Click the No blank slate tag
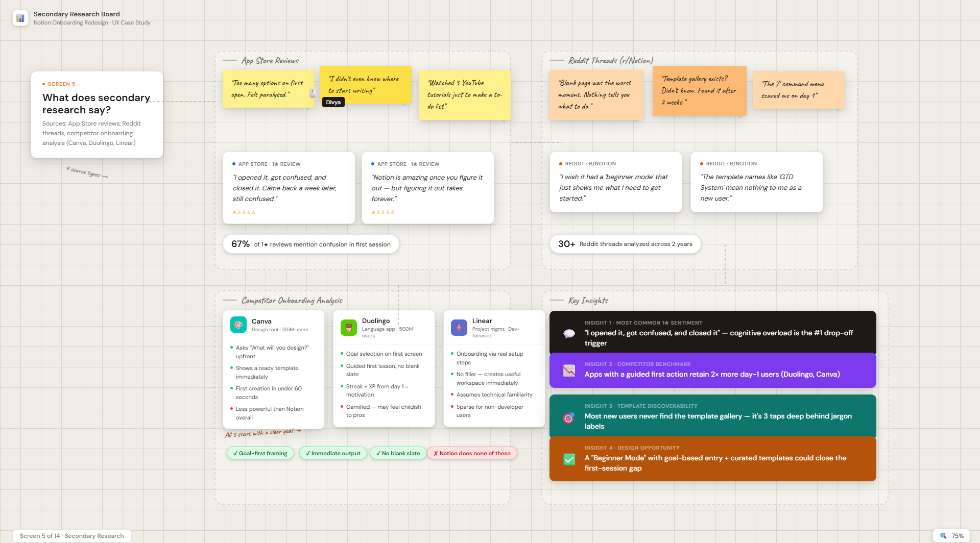This screenshot has width=980, height=543. tap(398, 453)
